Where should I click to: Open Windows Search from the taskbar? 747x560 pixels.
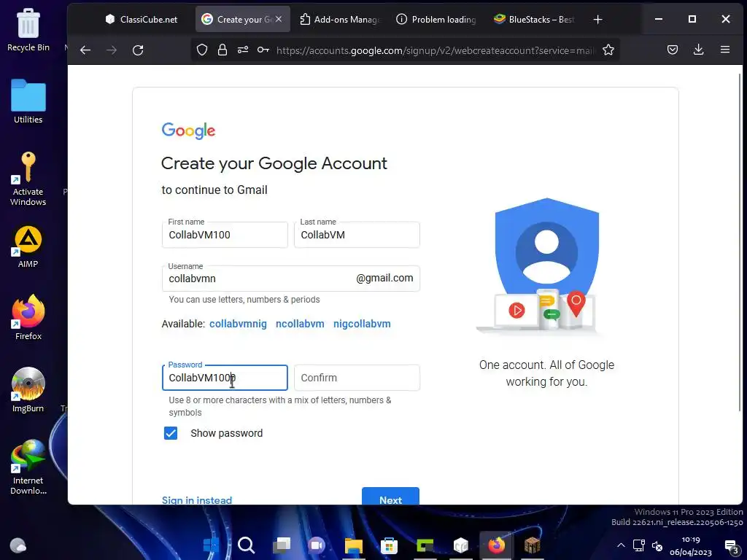pyautogui.click(x=247, y=545)
